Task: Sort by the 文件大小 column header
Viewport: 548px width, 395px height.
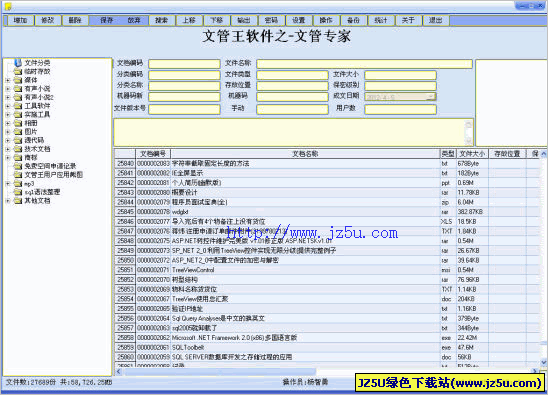Action: coord(472,154)
